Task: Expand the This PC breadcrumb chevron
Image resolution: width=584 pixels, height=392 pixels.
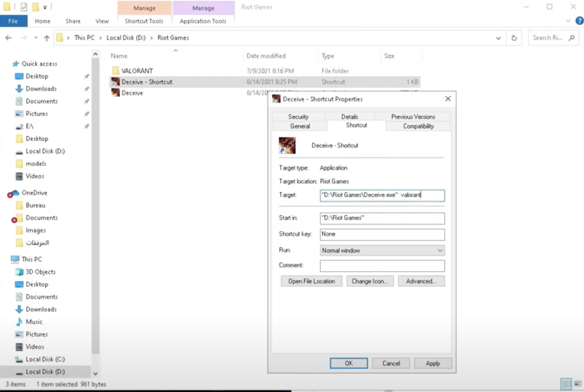Action: click(100, 38)
